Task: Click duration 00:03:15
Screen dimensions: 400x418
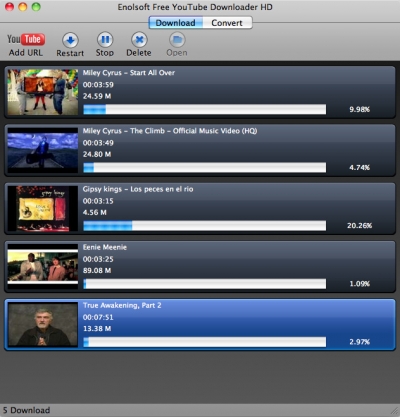Action: pyautogui.click(x=98, y=201)
